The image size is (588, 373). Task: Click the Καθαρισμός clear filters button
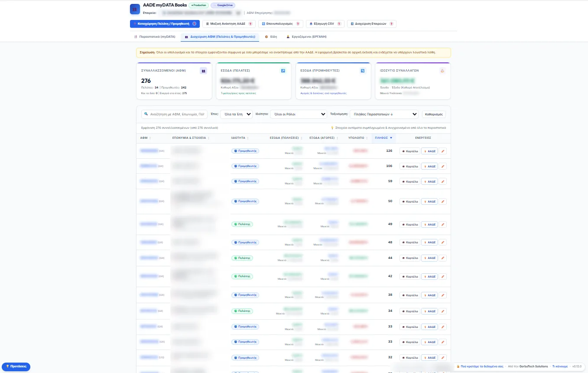[x=434, y=114]
